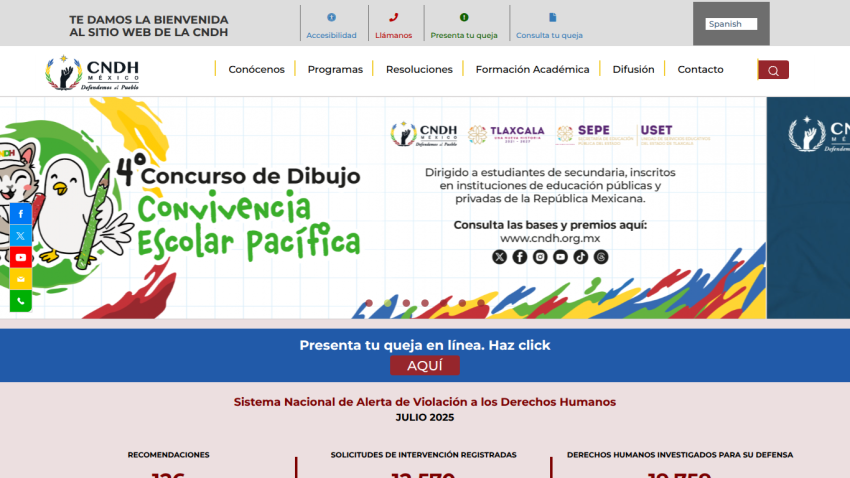Click the side yellow email icon
The height and width of the screenshot is (478, 850).
coord(21,279)
